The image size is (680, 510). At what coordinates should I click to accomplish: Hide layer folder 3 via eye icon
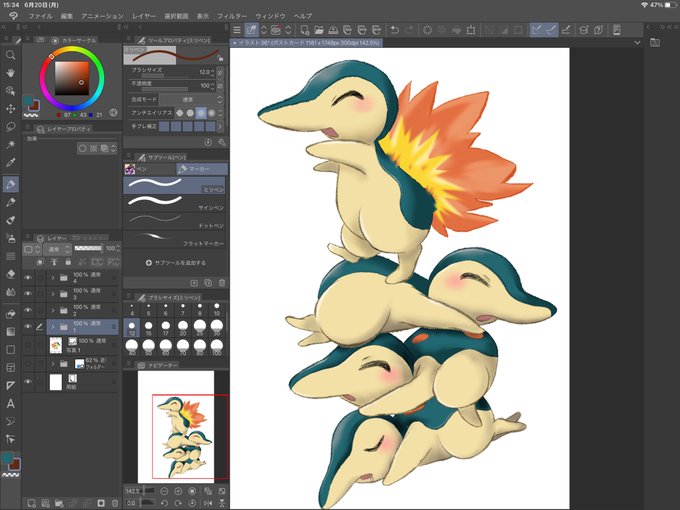(x=28, y=294)
